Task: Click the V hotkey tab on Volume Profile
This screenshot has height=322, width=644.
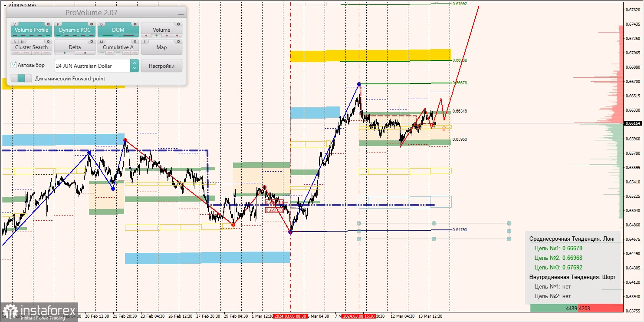Action: 15,24
